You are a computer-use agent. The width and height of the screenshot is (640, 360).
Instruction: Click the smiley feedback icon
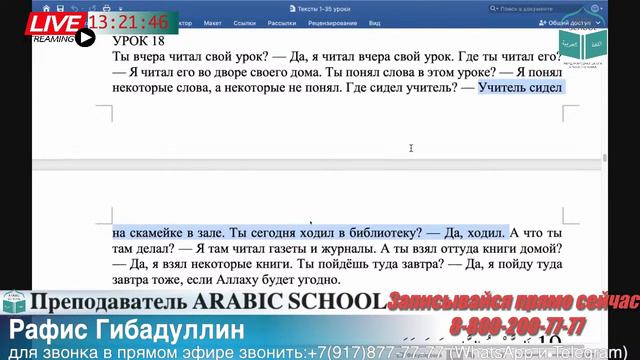click(x=595, y=8)
